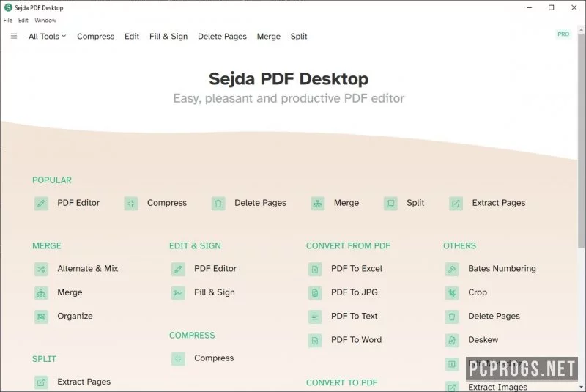The height and width of the screenshot is (392, 586).
Task: Click the scrollbar up arrow
Action: coord(581,29)
